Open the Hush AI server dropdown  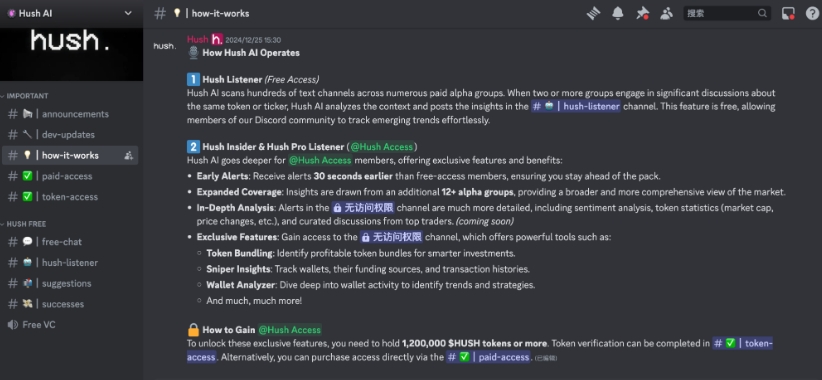71,14
